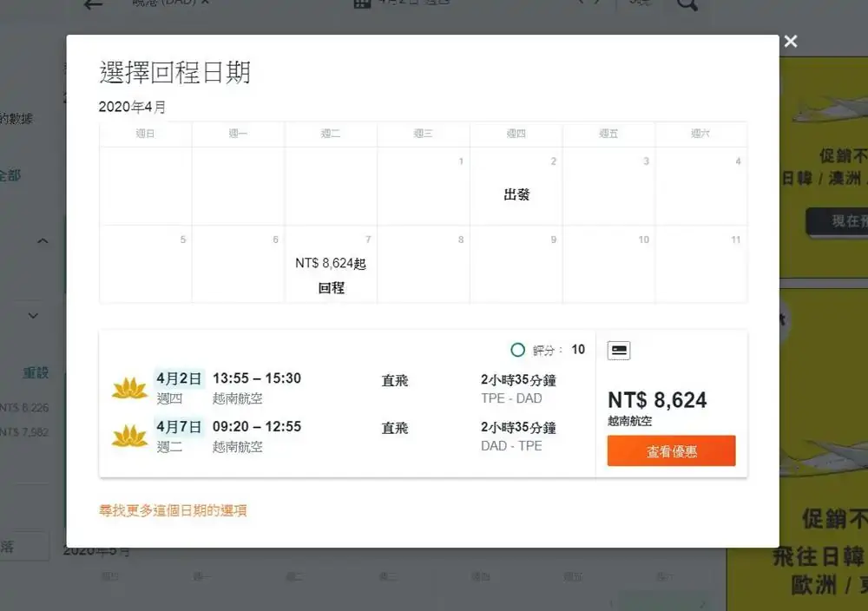
Task: Select the April 2 出發 departure cell
Action: click(x=516, y=187)
